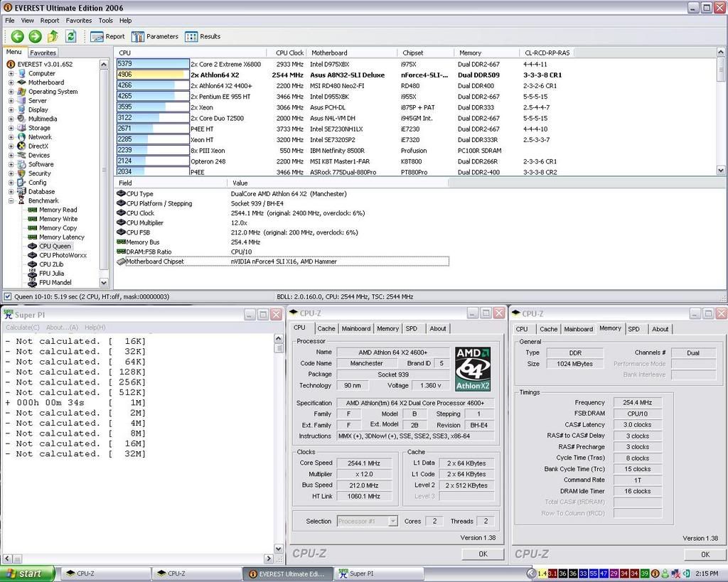Viewport: 728px width, 582px height.
Task: Select the Benchmark hourglass icon
Action: pos(22,200)
